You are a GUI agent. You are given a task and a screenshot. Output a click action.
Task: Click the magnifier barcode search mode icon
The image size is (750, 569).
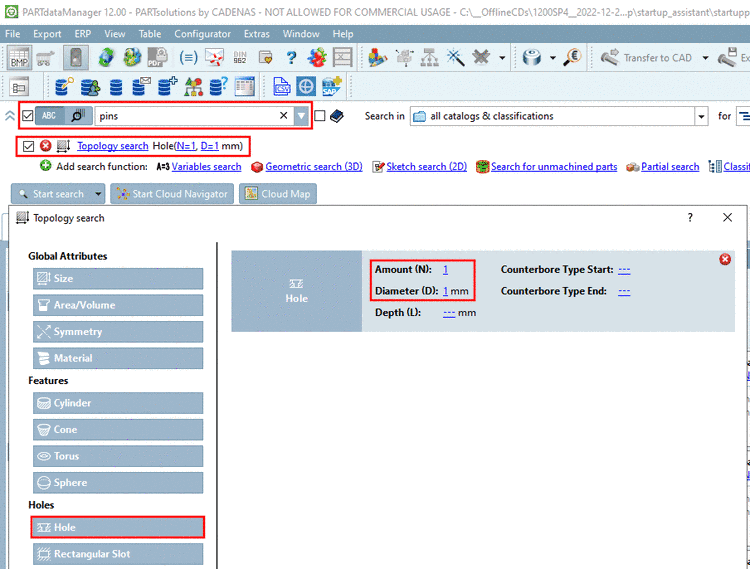click(x=77, y=116)
